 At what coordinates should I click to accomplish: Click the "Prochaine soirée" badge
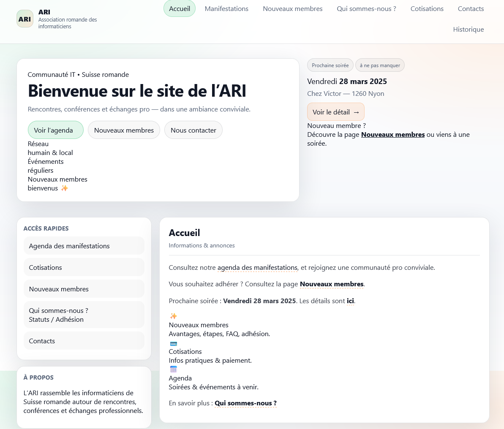(330, 65)
